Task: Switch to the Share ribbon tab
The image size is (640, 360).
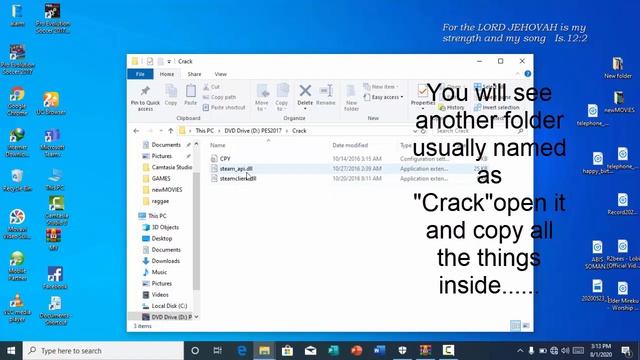Action: pyautogui.click(x=194, y=74)
